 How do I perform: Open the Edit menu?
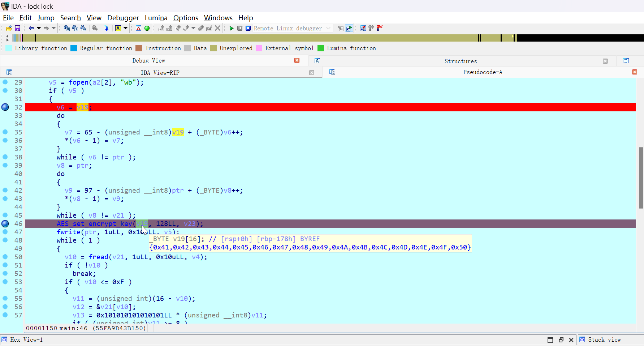click(26, 18)
